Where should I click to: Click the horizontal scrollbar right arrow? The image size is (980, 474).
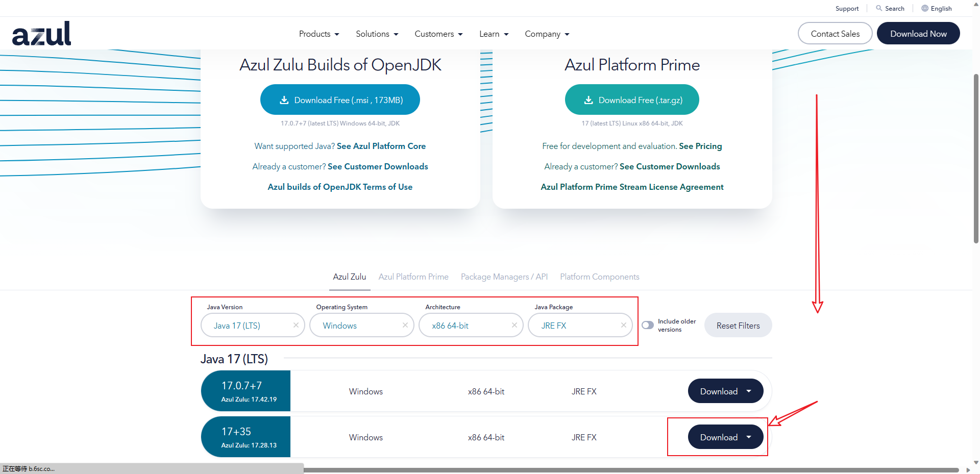tap(968, 470)
